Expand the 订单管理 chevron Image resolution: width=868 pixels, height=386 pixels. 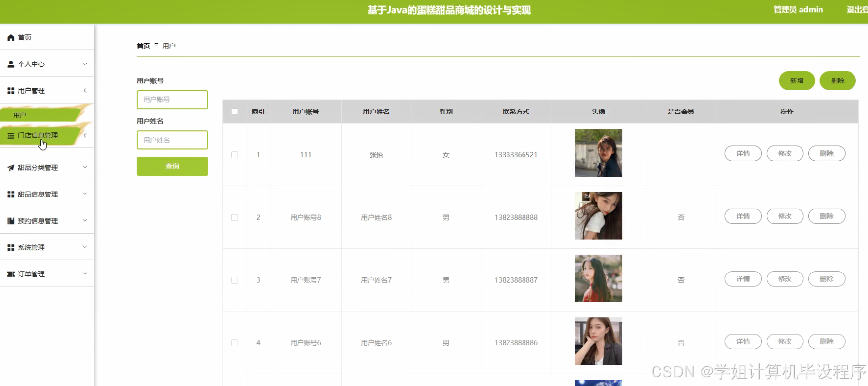85,274
